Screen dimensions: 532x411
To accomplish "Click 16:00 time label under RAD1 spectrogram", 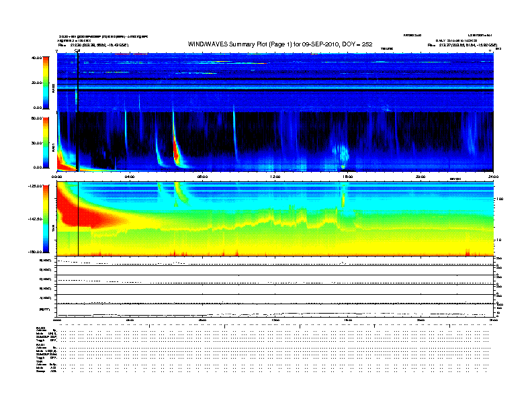I will pyautogui.click(x=348, y=177).
